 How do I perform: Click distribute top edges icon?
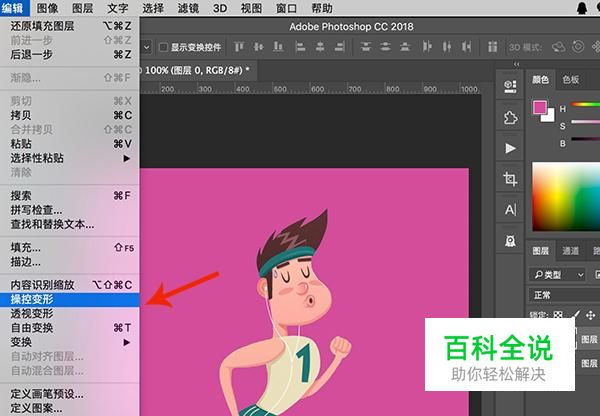tap(366, 47)
